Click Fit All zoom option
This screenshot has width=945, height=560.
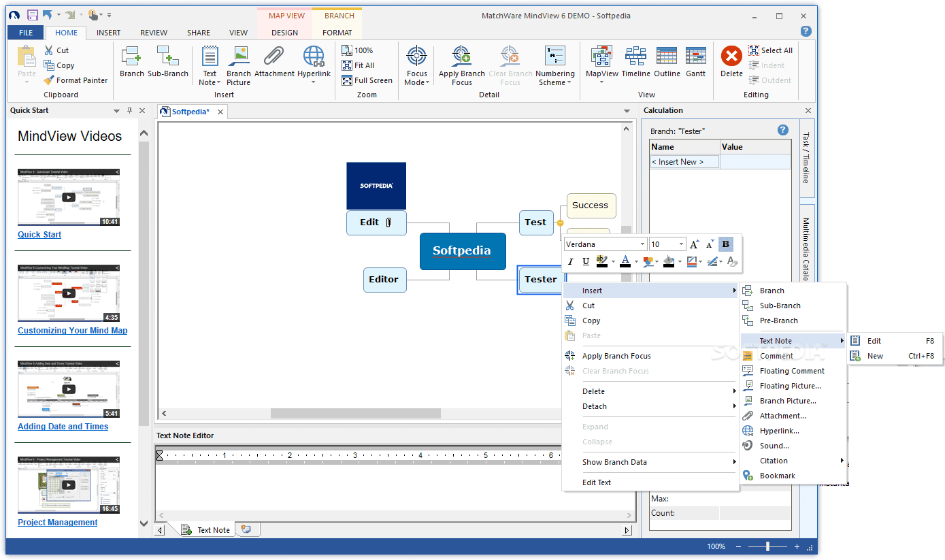(358, 65)
